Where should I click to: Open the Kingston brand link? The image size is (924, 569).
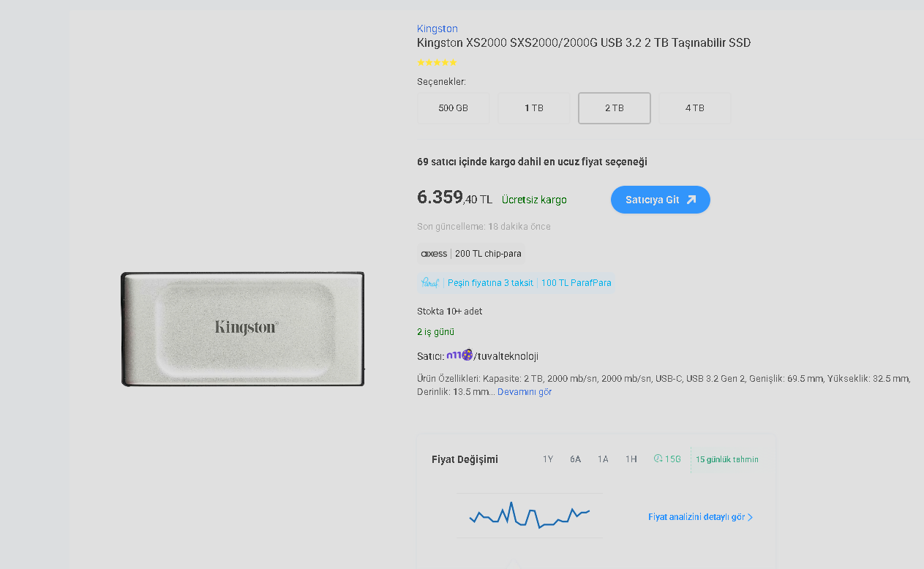coord(437,29)
